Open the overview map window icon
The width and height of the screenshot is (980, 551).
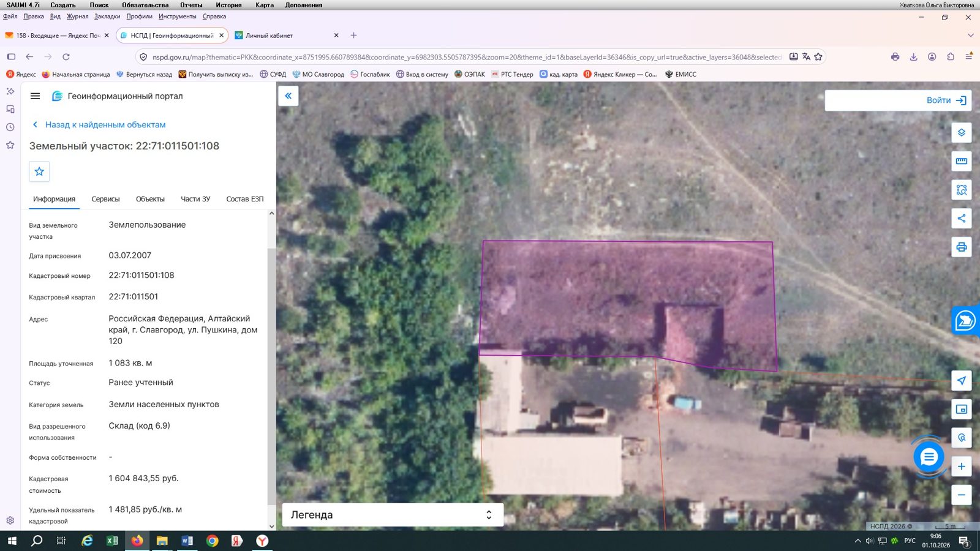961,409
